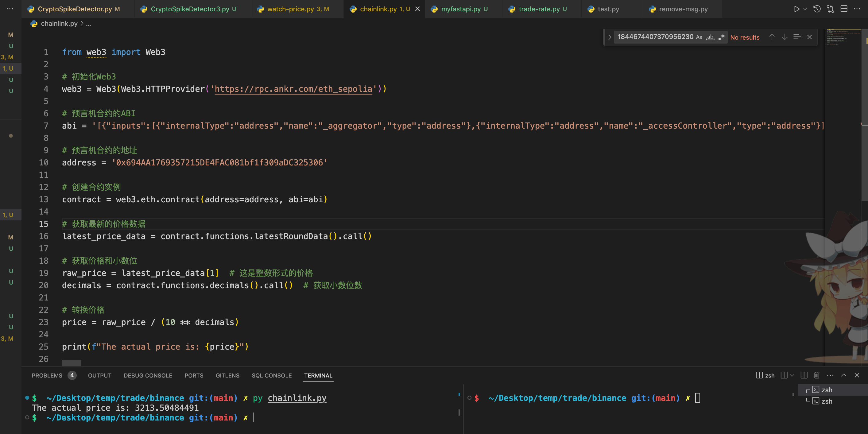Viewport: 868px width, 434px height.
Task: Click line number 15 in the gutter
Action: (44, 224)
